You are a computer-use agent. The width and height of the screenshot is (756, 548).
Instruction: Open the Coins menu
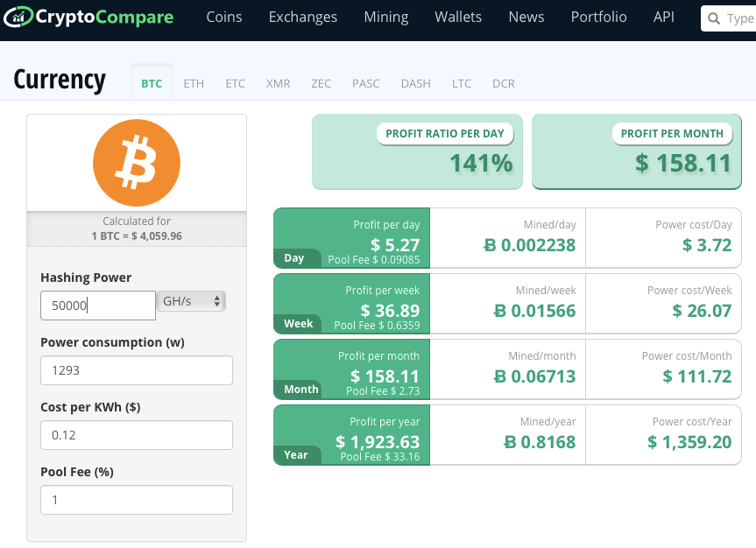pos(224,18)
